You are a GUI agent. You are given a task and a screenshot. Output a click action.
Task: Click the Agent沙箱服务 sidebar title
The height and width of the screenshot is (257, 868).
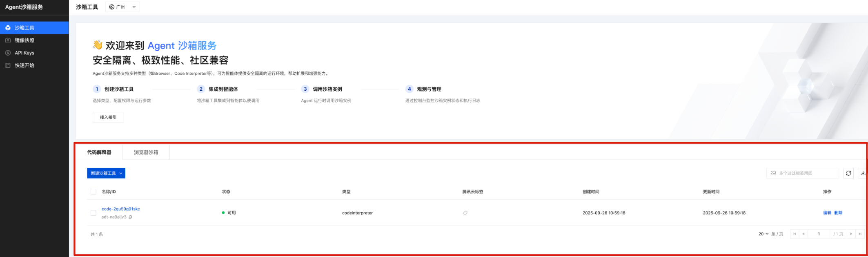click(24, 7)
